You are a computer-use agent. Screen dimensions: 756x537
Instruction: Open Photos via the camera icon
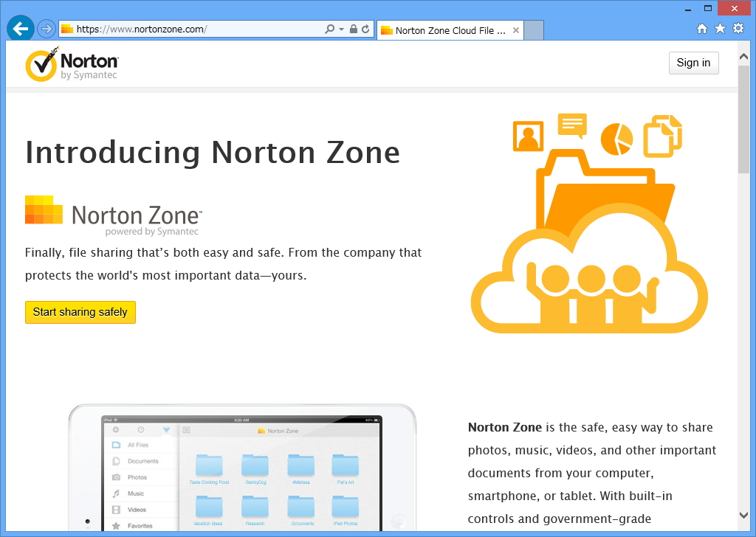[x=116, y=477]
